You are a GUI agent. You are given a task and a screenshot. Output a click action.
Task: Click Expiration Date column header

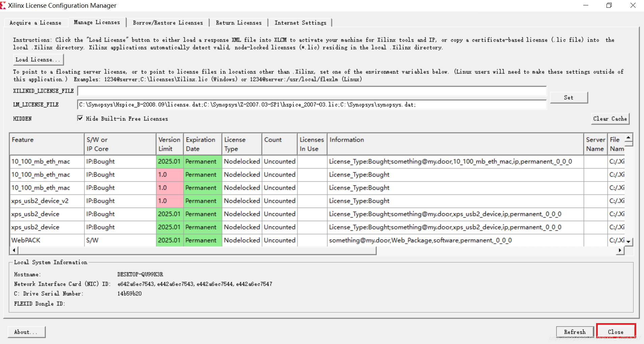(203, 144)
